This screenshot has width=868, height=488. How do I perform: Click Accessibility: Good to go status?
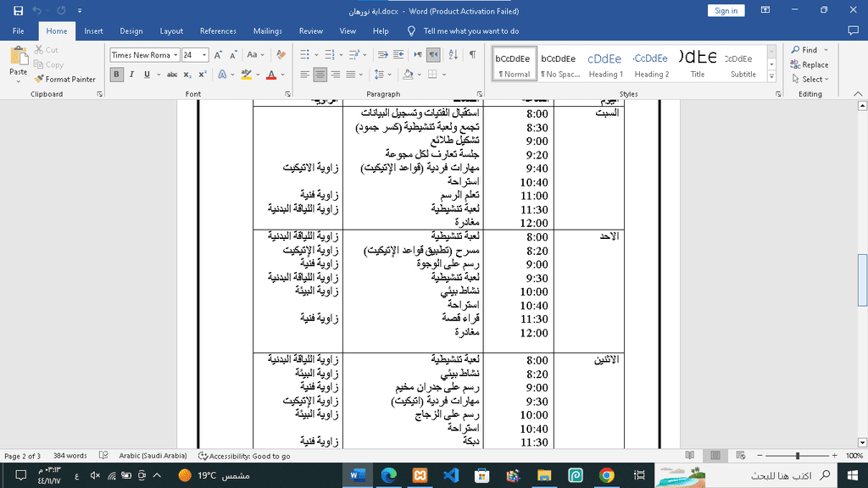[x=244, y=456]
